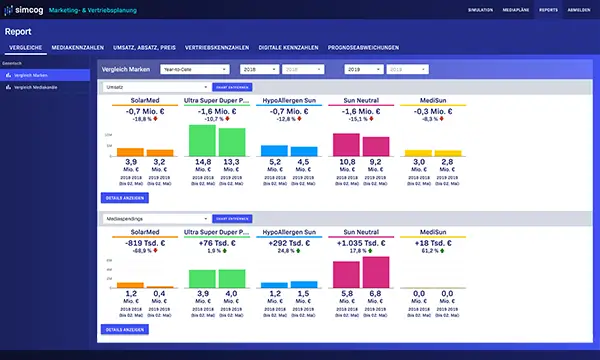Click green up arrow beside 17,8 % Sun Neutral
Image resolution: width=600 pixels, height=360 pixels.
370,251
